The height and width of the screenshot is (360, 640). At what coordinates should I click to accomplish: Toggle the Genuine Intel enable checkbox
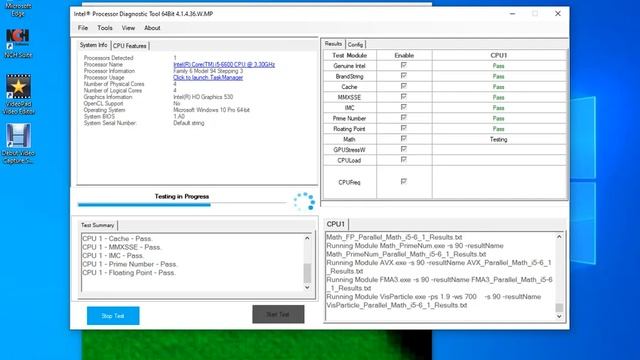click(x=404, y=65)
